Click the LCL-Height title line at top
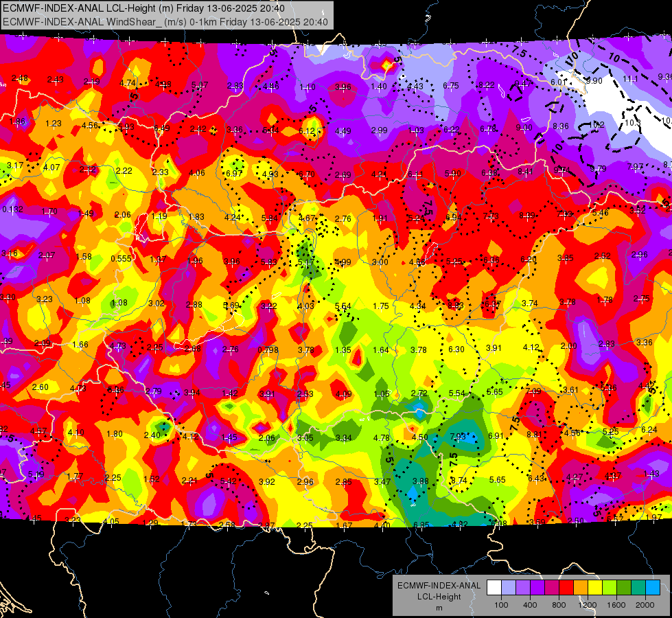The image size is (672, 618). coord(143,8)
